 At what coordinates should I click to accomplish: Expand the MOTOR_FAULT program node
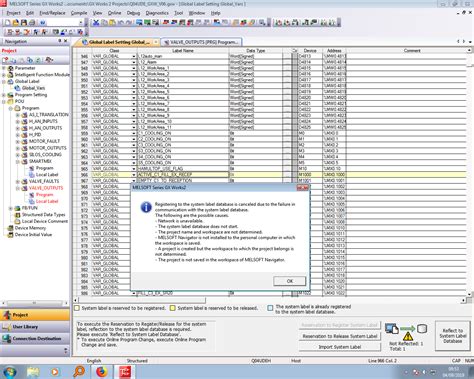pyautogui.click(x=18, y=141)
